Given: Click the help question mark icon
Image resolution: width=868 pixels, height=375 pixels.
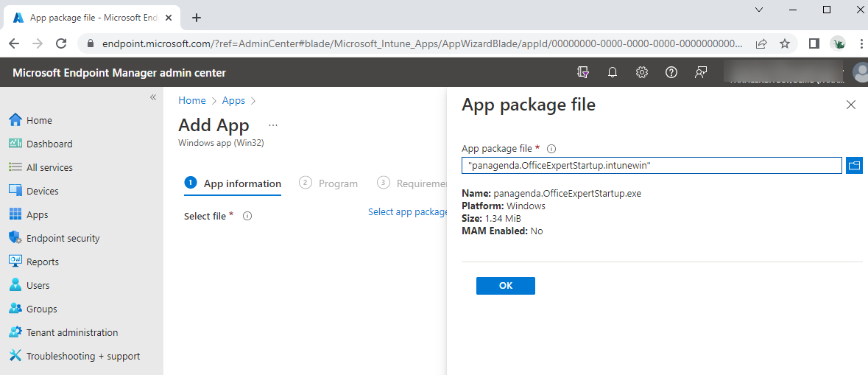Looking at the screenshot, I should coord(671,72).
